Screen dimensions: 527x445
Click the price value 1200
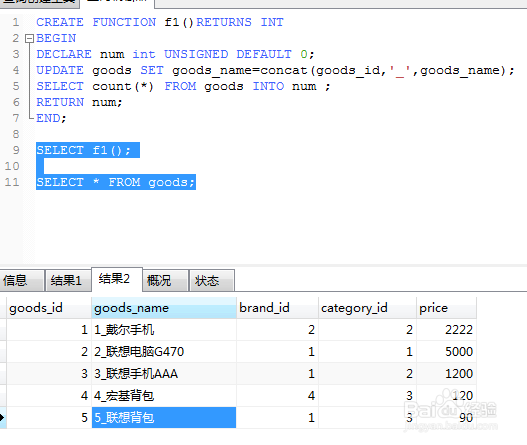[459, 374]
